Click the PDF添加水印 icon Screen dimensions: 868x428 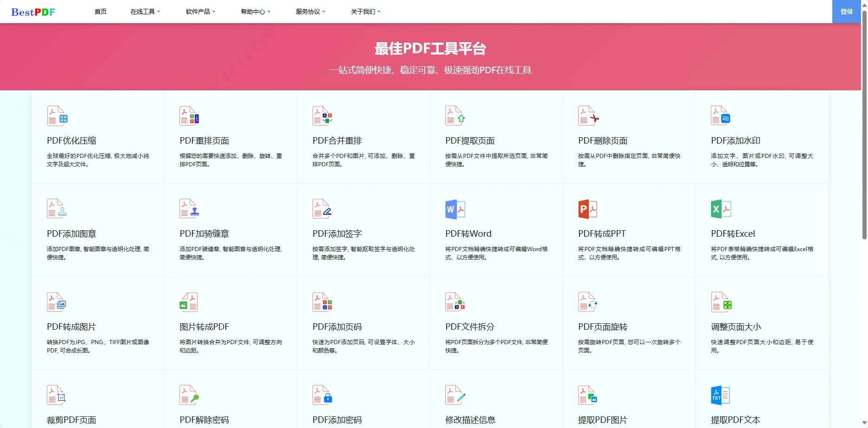pos(721,116)
